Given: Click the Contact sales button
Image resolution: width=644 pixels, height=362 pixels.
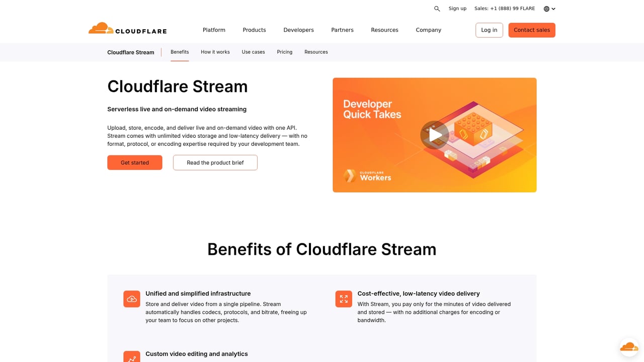Looking at the screenshot, I should coord(532,30).
